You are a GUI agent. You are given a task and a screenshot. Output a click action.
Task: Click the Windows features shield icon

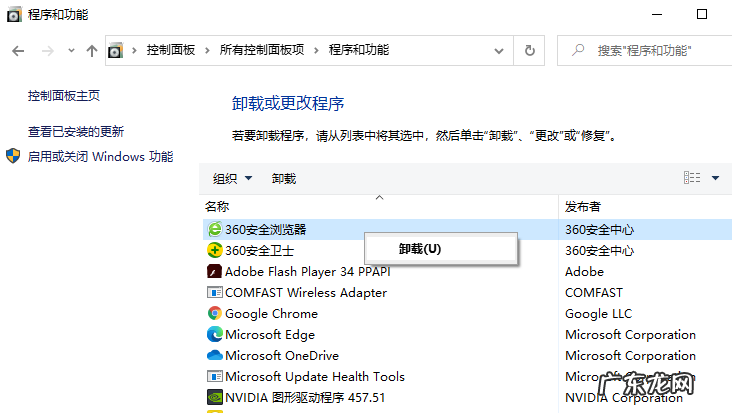pyautogui.click(x=13, y=156)
